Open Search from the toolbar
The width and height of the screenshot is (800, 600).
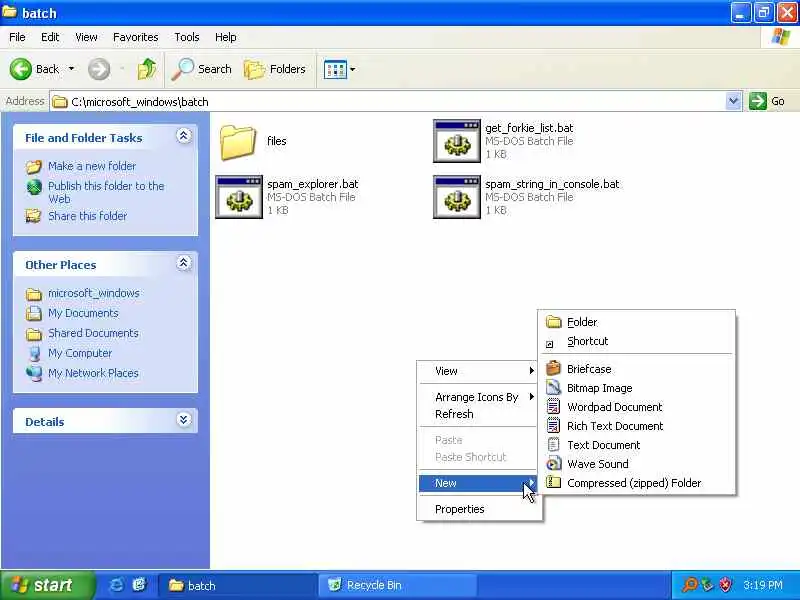(x=202, y=69)
